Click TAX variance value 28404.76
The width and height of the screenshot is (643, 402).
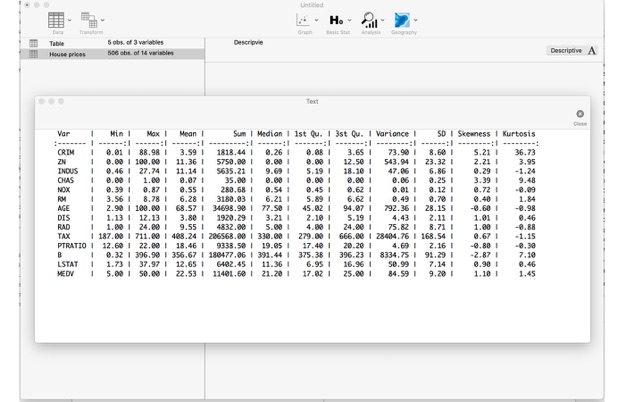click(x=392, y=236)
